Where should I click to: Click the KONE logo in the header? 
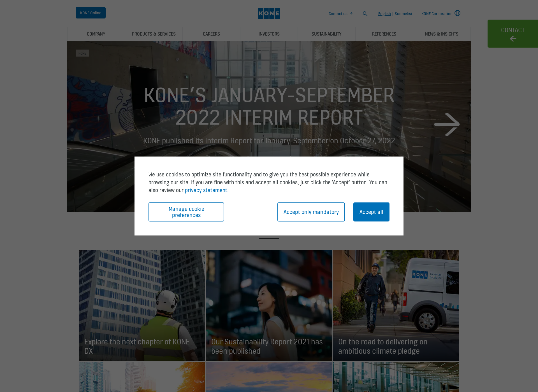[269, 13]
